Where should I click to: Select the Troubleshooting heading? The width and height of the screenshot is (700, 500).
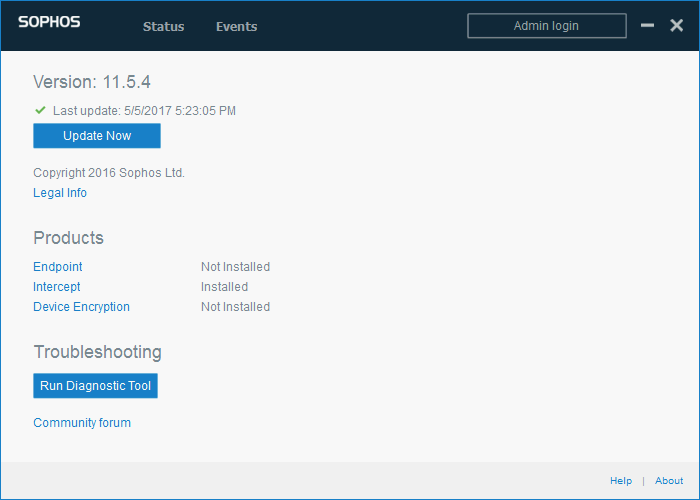tap(97, 352)
